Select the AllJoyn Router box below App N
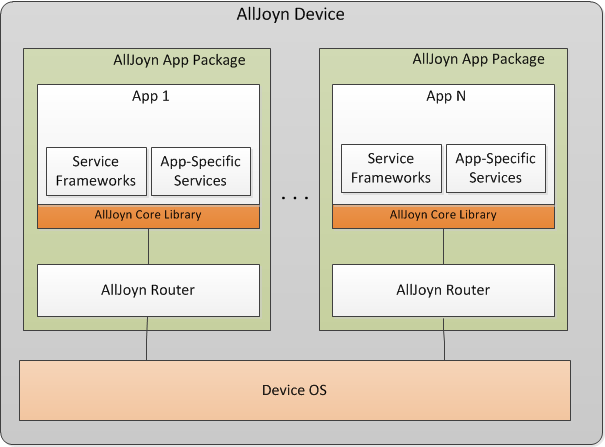 [x=443, y=290]
